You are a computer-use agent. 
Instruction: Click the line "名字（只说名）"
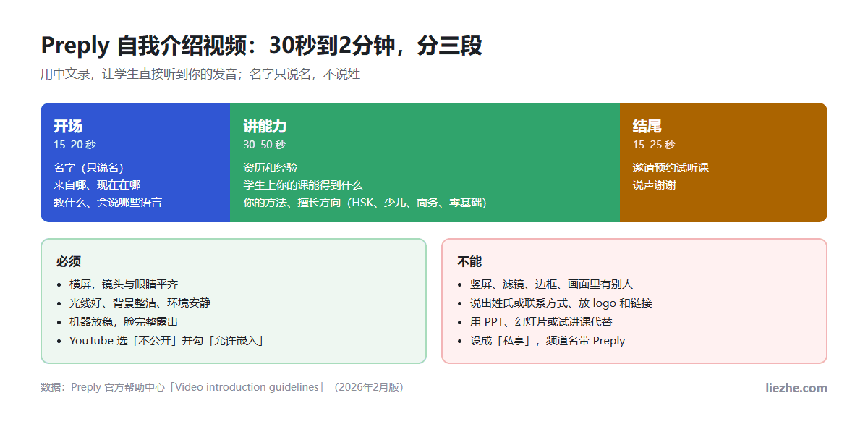[88, 167]
